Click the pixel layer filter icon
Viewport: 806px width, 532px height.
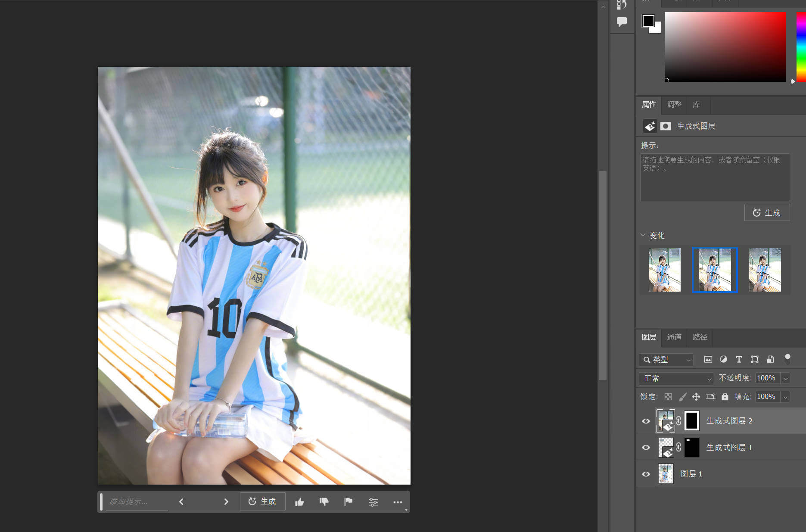click(x=708, y=359)
